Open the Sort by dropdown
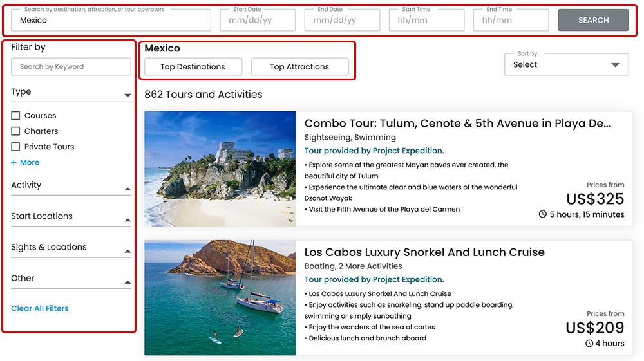 coord(566,64)
